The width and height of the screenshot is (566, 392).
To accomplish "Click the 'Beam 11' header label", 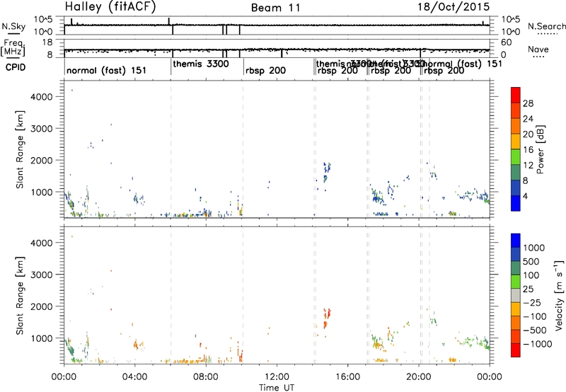I will pyautogui.click(x=275, y=8).
